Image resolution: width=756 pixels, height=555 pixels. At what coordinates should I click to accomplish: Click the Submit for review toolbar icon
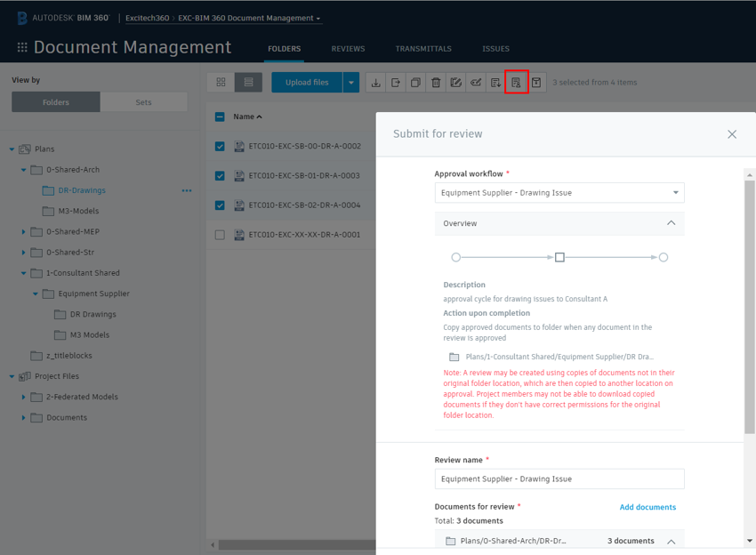click(x=517, y=83)
